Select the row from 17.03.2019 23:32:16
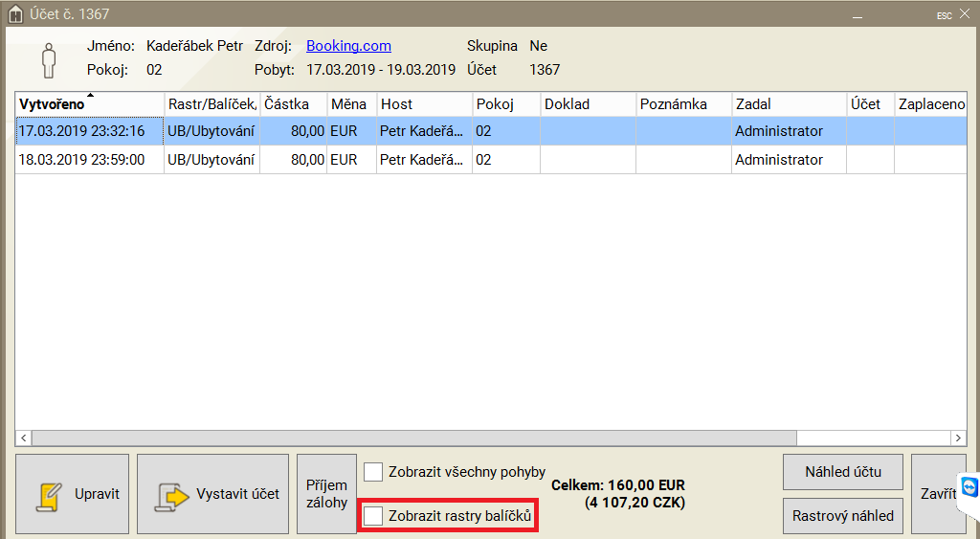This screenshot has height=539, width=980. [x=82, y=131]
